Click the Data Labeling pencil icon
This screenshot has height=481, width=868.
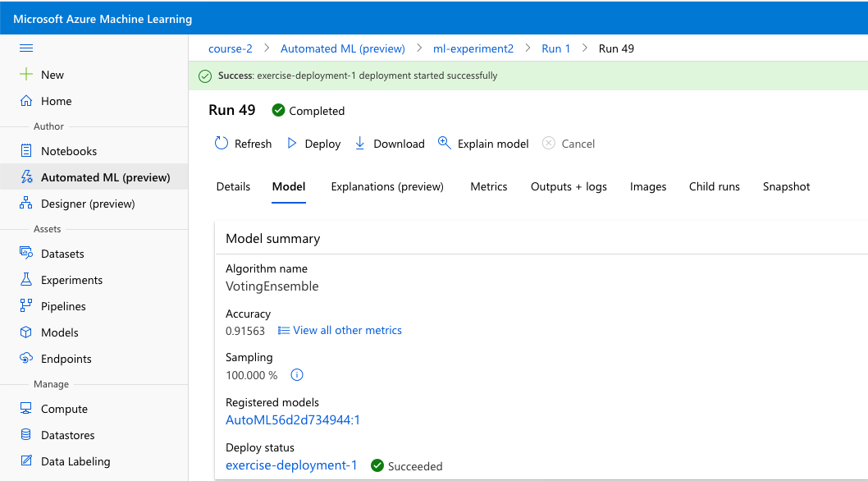26,460
